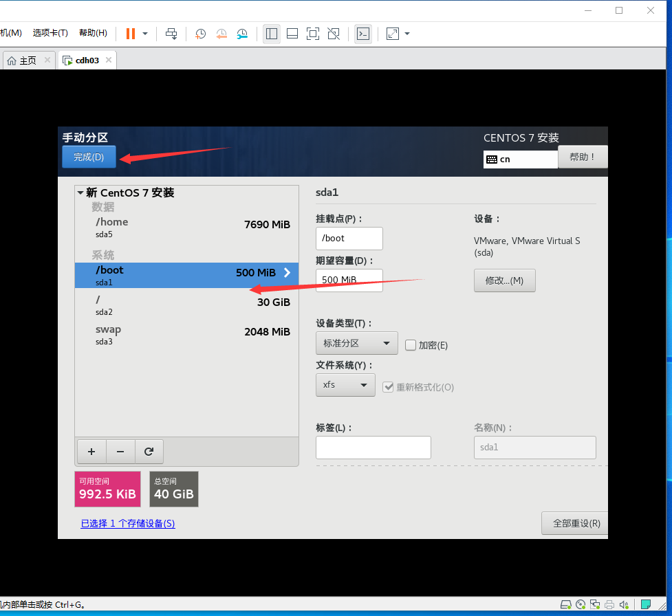This screenshot has width=672, height=616.
Task: Click the hard disk status bar icon
Action: [566, 604]
